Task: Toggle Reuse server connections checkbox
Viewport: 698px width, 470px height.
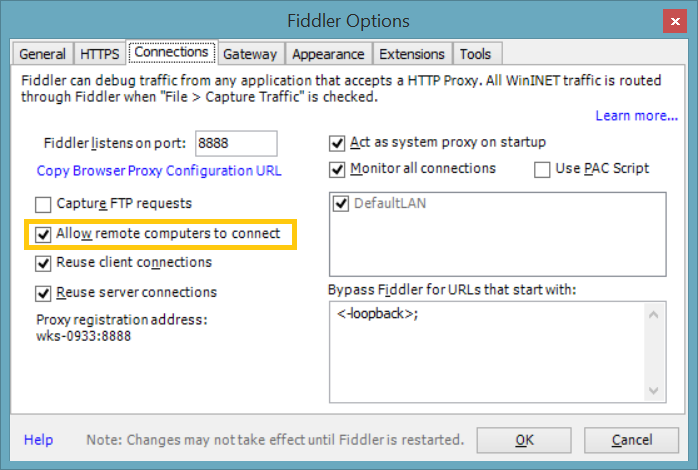Action: click(43, 293)
